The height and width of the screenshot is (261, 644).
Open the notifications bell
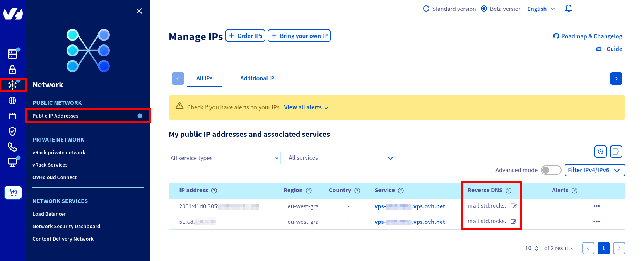click(x=568, y=9)
